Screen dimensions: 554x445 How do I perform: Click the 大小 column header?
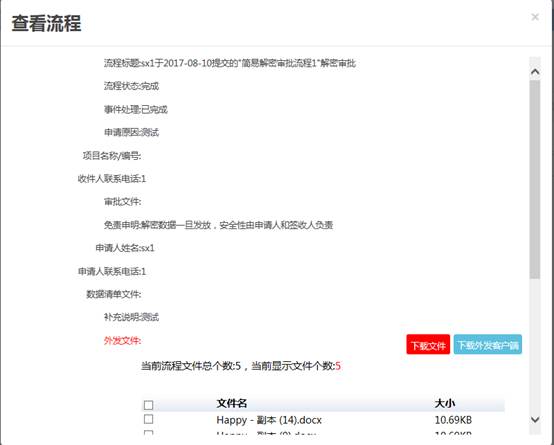pos(444,403)
